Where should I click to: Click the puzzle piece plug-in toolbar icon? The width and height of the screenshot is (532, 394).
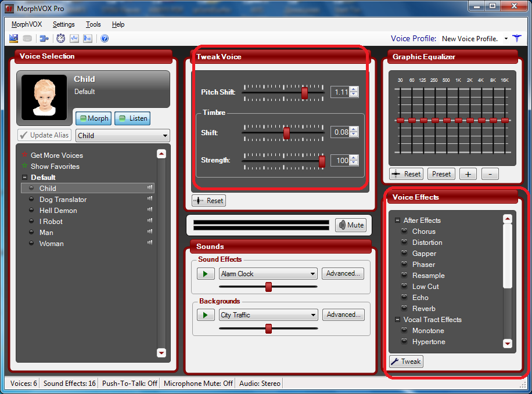click(44, 39)
